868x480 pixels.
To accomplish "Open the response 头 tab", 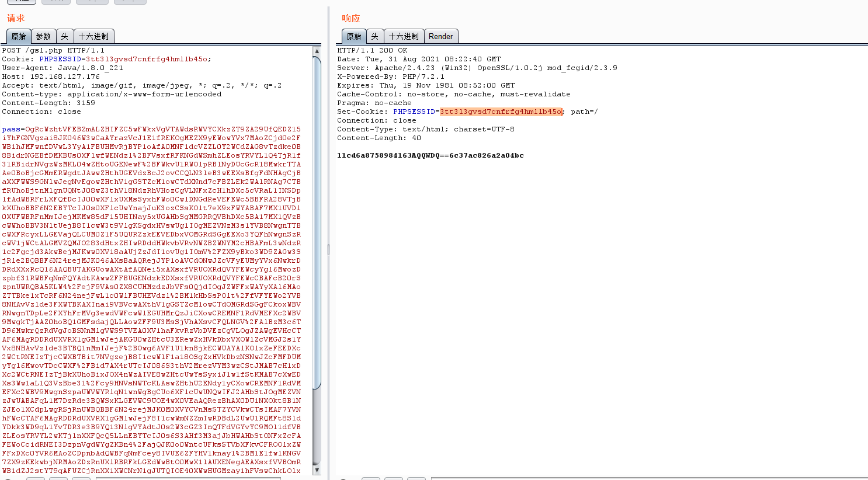I will pos(375,36).
